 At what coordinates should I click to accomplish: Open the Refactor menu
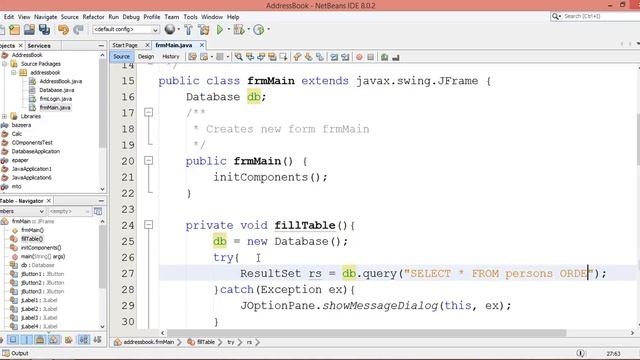coord(93,17)
